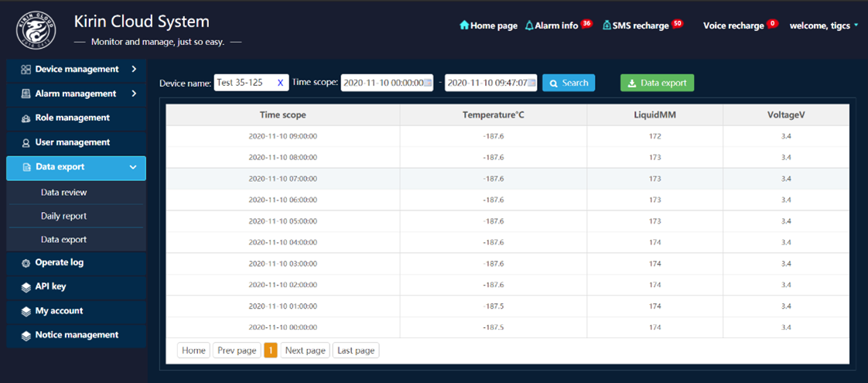Click the Alarm info bell icon

[529, 26]
